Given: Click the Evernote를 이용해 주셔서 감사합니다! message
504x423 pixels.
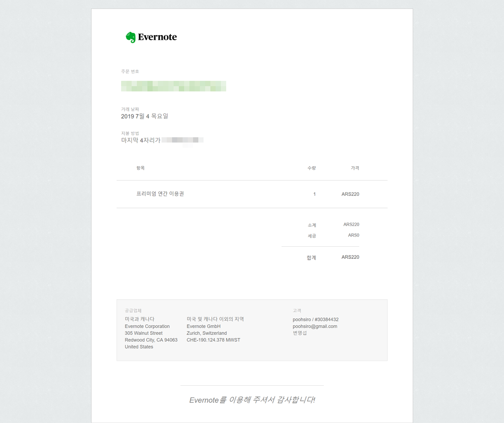Looking at the screenshot, I should 252,400.
